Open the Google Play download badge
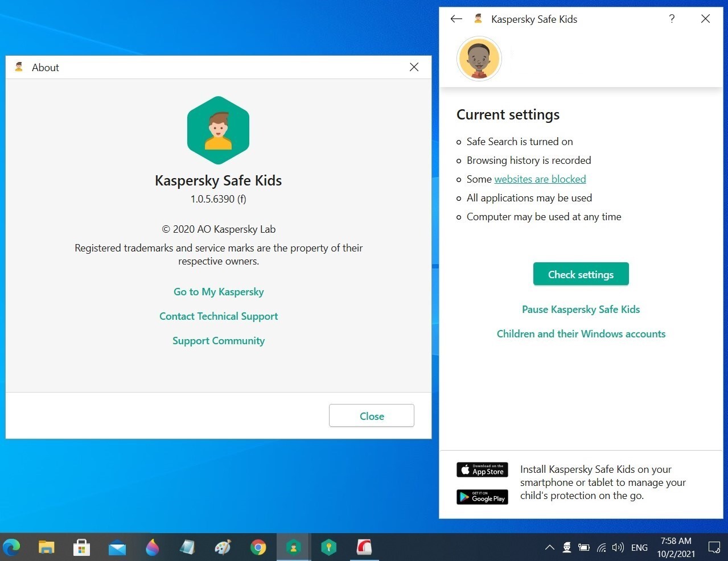728x561 pixels. click(482, 497)
